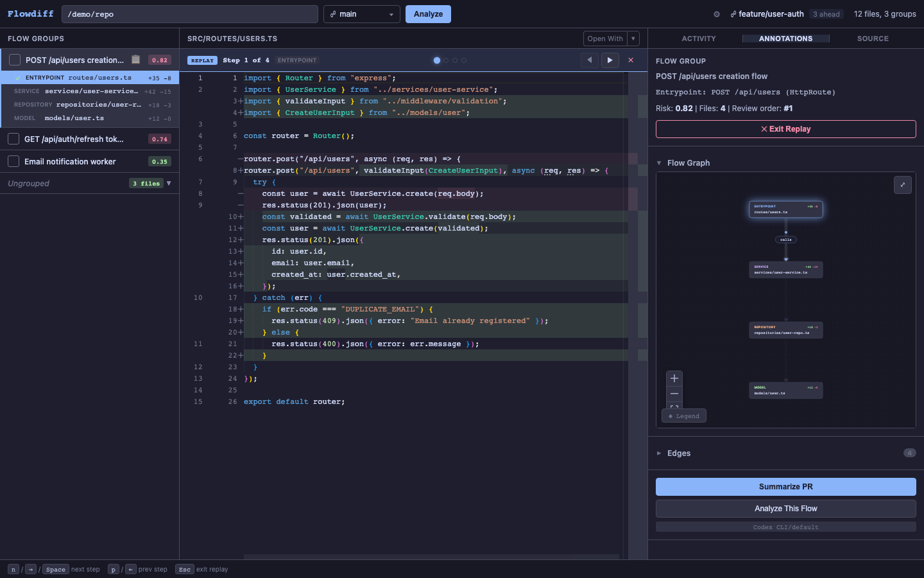Go to the previous replay step arrow
Image resolution: width=924 pixels, height=578 pixels.
coord(589,60)
